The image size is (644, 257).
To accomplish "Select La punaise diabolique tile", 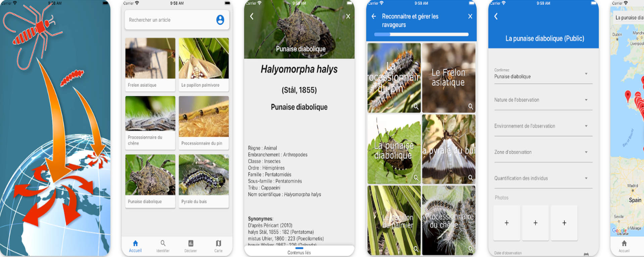I will point(394,149).
